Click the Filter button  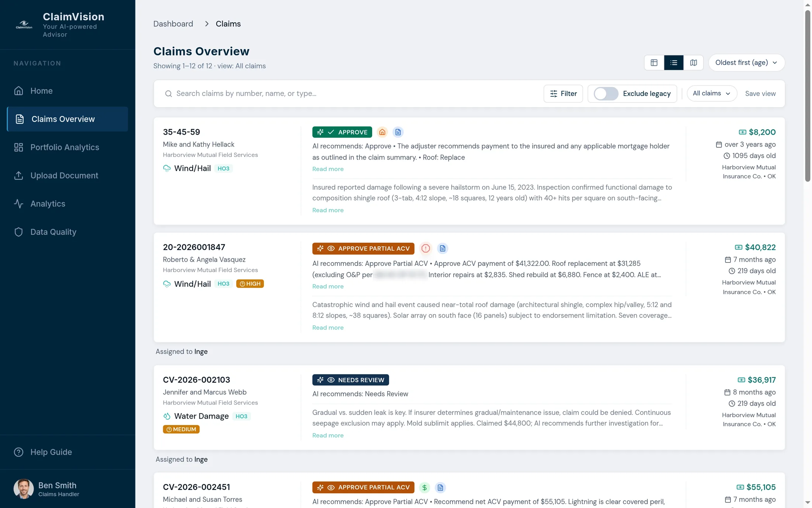click(x=563, y=94)
